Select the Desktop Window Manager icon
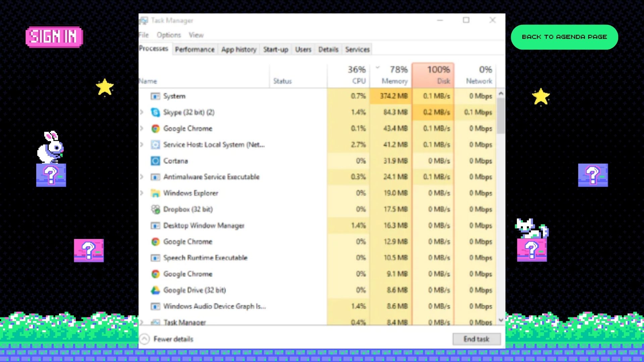The height and width of the screenshot is (362, 644). click(x=155, y=226)
